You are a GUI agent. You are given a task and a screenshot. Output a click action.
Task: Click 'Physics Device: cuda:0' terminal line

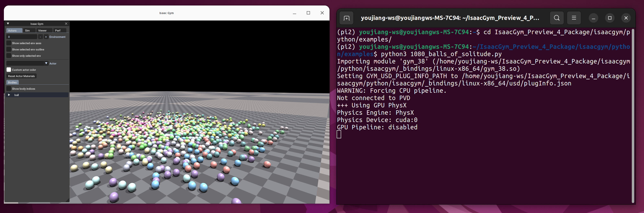(x=377, y=120)
